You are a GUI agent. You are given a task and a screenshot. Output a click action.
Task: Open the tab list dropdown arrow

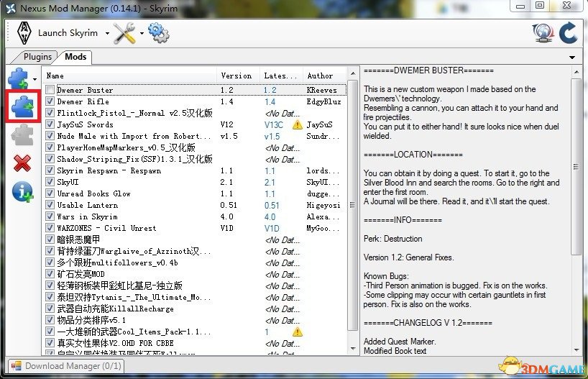point(572,58)
